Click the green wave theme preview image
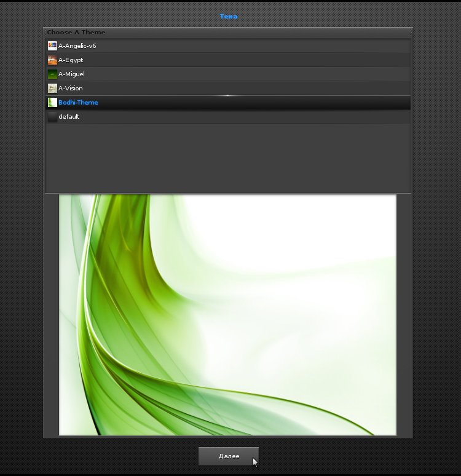461x476 pixels. (x=227, y=315)
